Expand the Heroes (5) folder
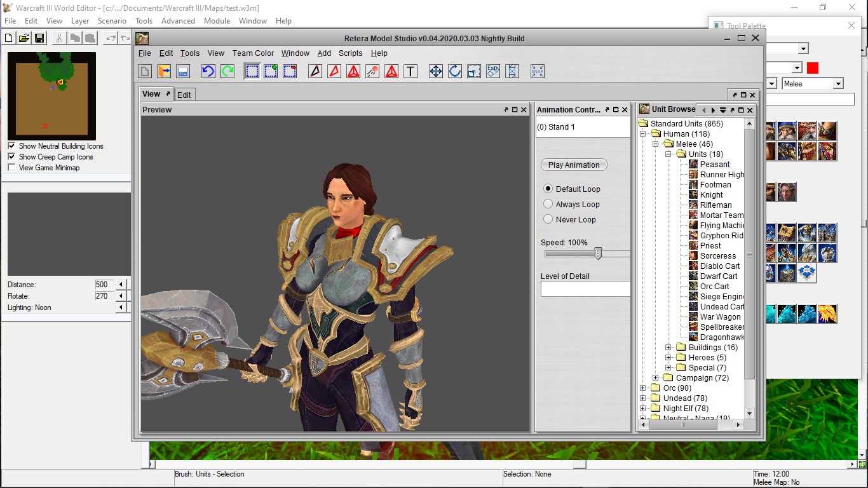868x488 pixels. point(668,358)
